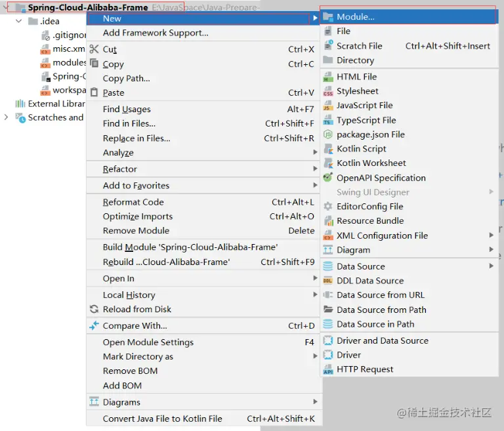Choose Add Framework Support
This screenshot has height=431, width=504.
(203, 33)
